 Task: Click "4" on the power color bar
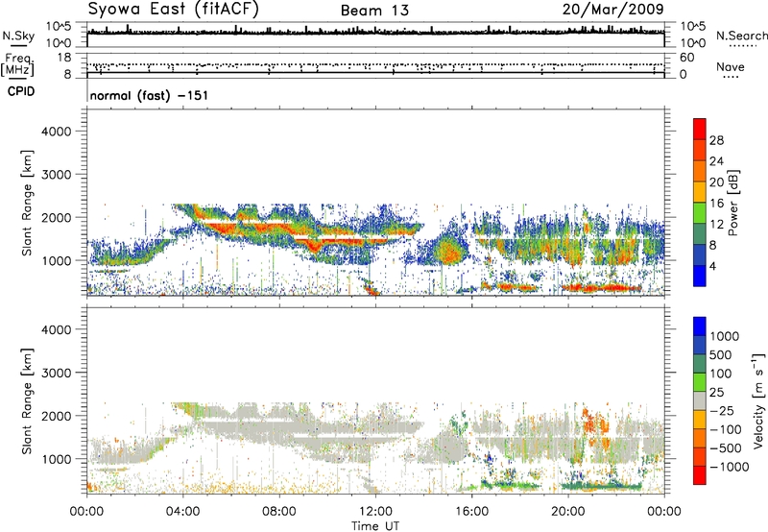pyautogui.click(x=713, y=267)
